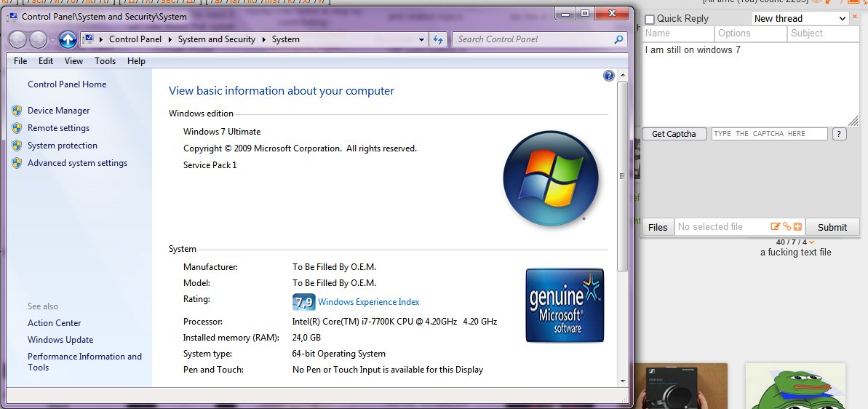Image resolution: width=868 pixels, height=409 pixels.
Task: Toggle the Quick Reply checkbox
Action: [650, 20]
